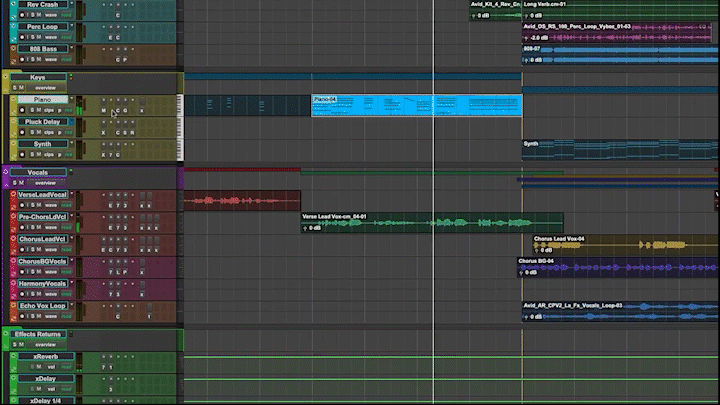Select the Echo Vox Loop track name
720x405 pixels.
click(x=40, y=305)
